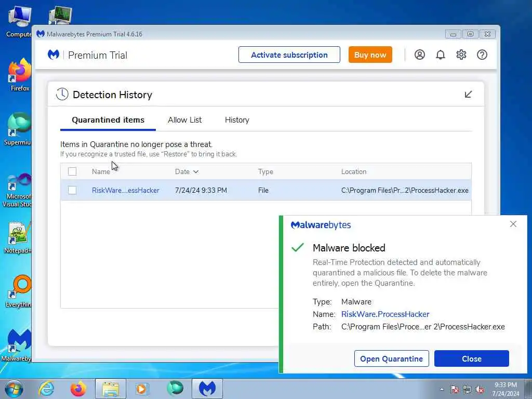
Task: Open Notepad++ desktop shortcut
Action: tap(18, 237)
